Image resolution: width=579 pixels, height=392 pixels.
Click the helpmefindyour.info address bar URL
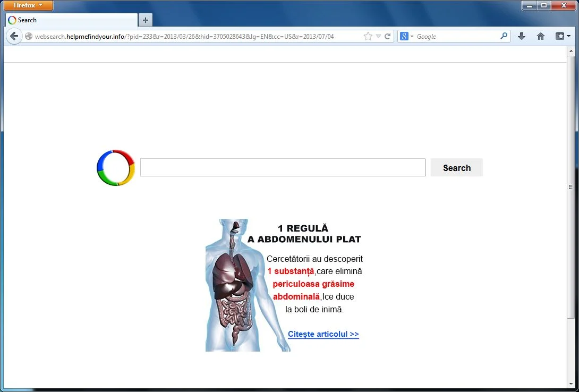184,37
